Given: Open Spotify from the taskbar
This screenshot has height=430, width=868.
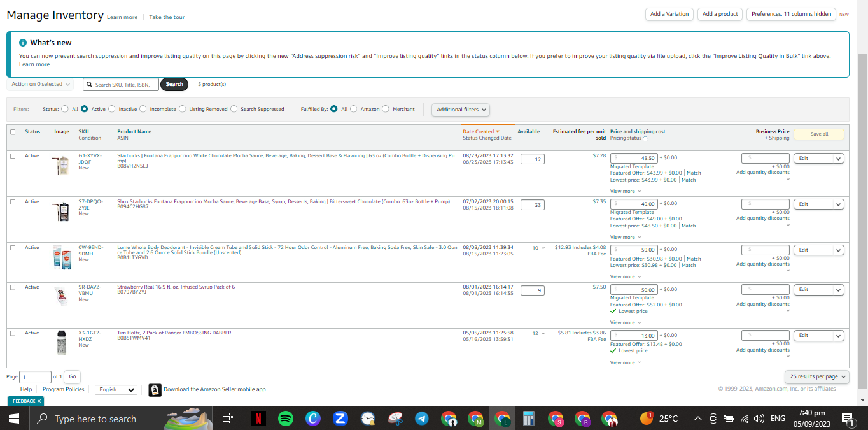Looking at the screenshot, I should point(286,419).
